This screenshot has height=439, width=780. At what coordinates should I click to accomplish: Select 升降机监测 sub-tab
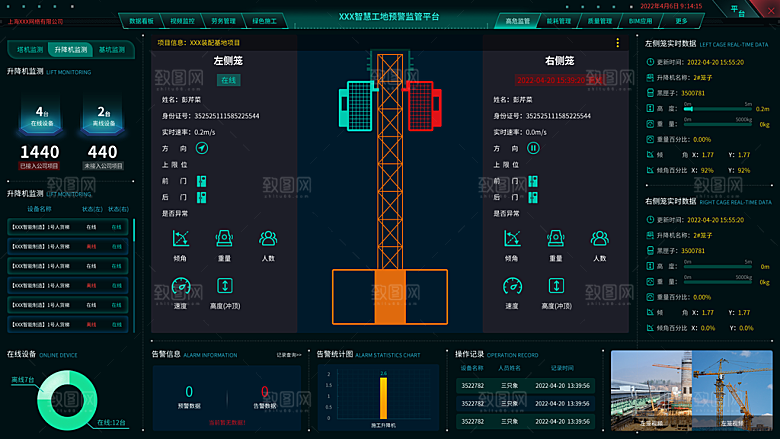pyautogui.click(x=71, y=50)
